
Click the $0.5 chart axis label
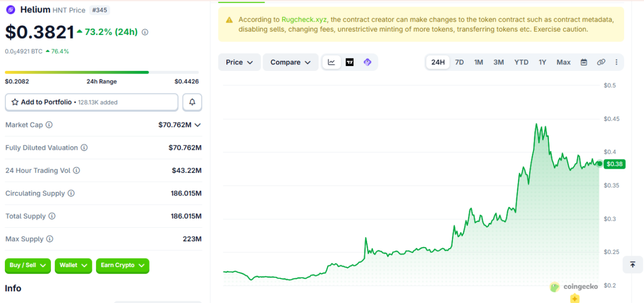pos(610,85)
